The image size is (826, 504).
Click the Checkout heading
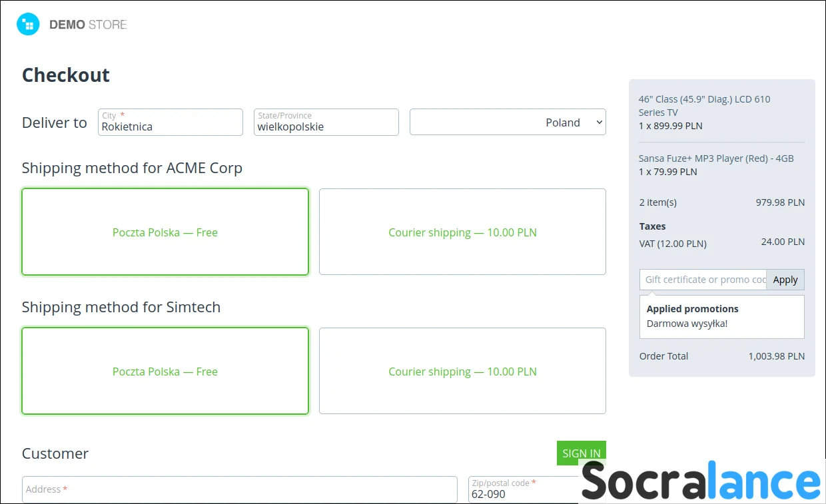66,75
